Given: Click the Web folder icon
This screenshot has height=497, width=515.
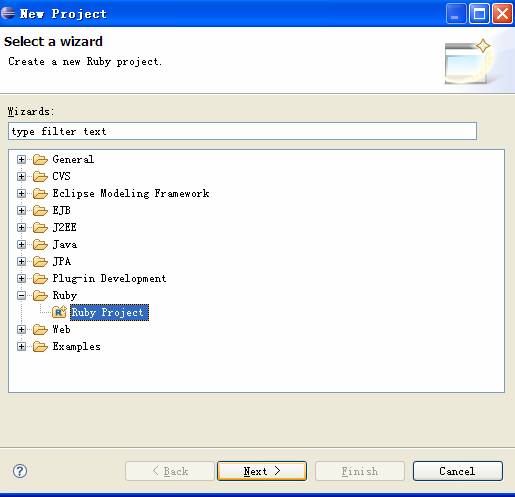Looking at the screenshot, I should point(40,330).
